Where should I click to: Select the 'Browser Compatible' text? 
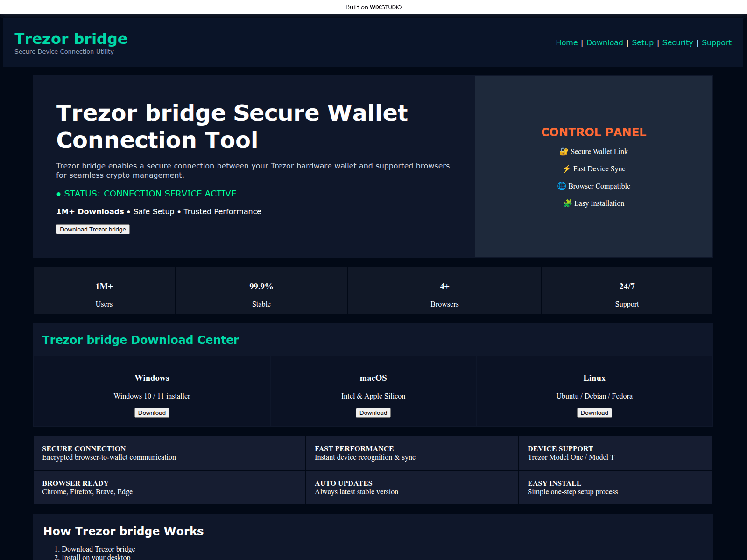pyautogui.click(x=599, y=186)
